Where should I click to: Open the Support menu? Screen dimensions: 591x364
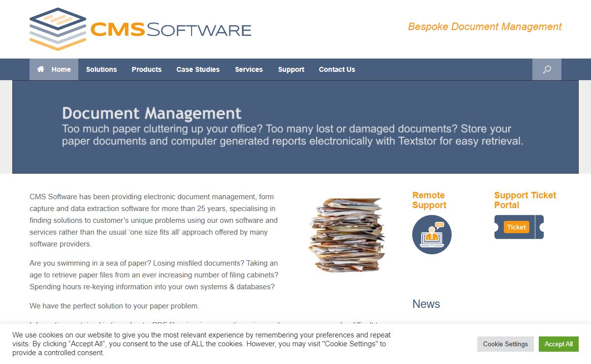pyautogui.click(x=291, y=69)
